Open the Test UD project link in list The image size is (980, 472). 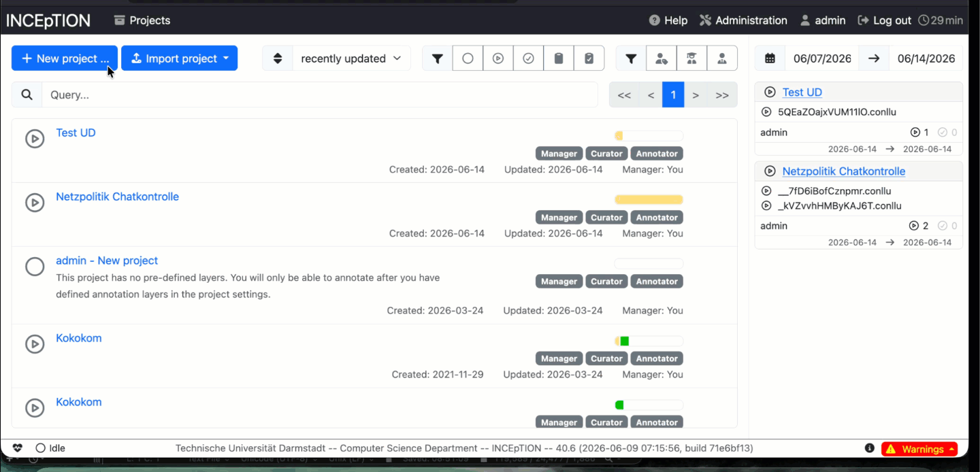[x=76, y=133]
